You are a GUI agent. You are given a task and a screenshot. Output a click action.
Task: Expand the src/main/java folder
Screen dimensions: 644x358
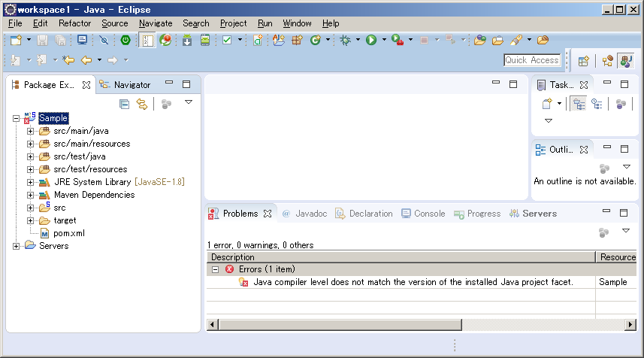click(30, 131)
